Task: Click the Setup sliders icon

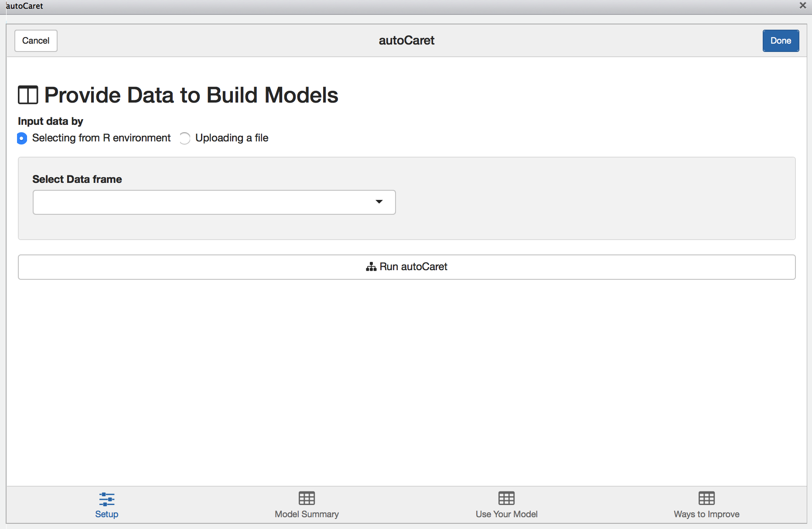Action: 107,499
